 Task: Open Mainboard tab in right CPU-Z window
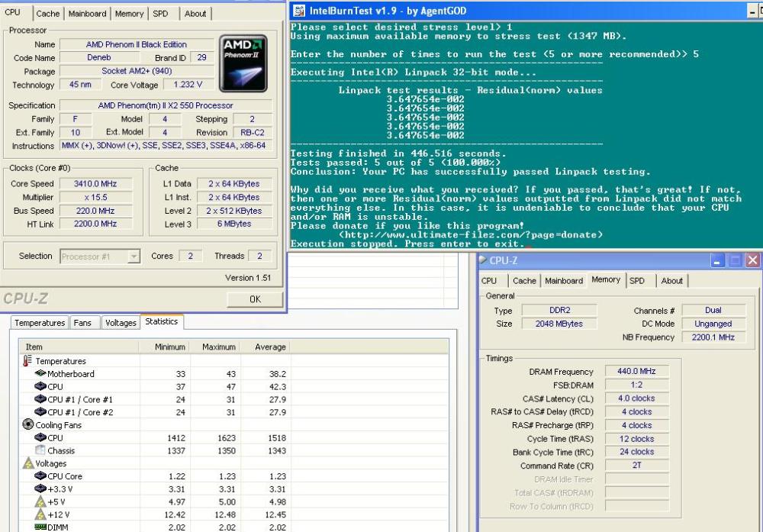(x=564, y=281)
